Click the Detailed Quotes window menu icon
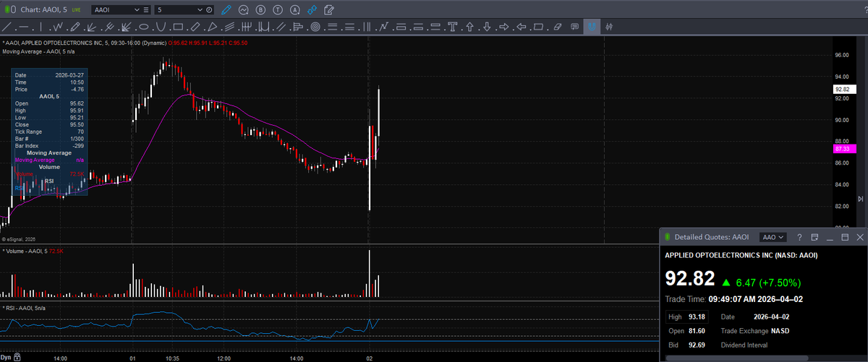Screen dimensions: 868x362 (814, 237)
